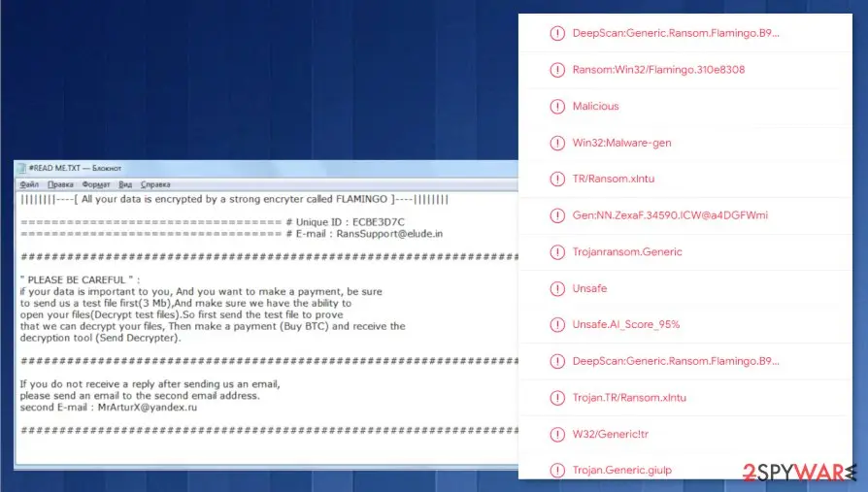This screenshot has height=492, width=868.
Task: Select the Gen:NN.ZexaF.34590.ICW@a4DGFWmi text
Action: 670,215
